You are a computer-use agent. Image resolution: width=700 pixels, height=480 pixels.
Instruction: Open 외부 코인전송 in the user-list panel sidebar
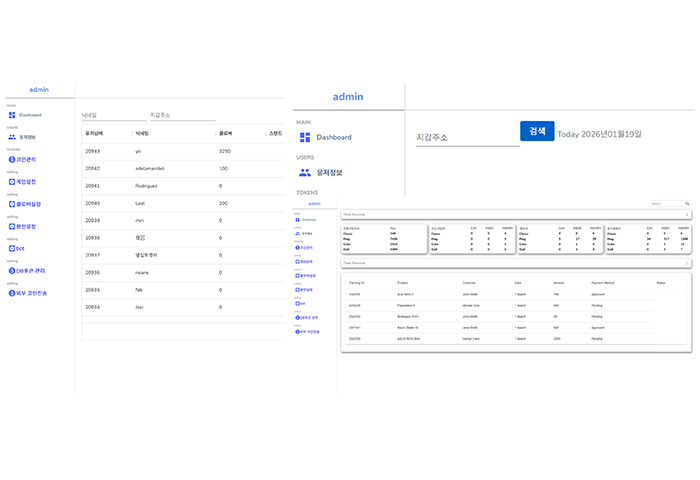[28, 293]
